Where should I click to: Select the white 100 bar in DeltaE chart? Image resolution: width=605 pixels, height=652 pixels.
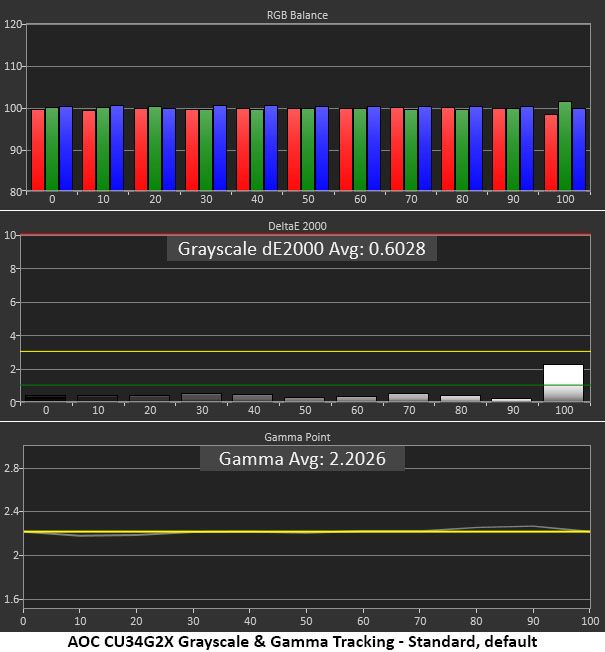point(563,383)
